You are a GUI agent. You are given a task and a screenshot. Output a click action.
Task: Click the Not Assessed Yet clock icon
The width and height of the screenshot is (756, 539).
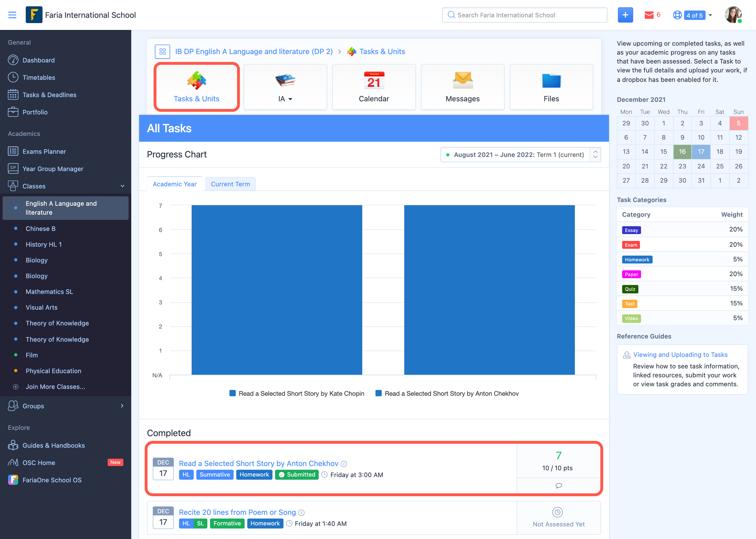click(558, 512)
